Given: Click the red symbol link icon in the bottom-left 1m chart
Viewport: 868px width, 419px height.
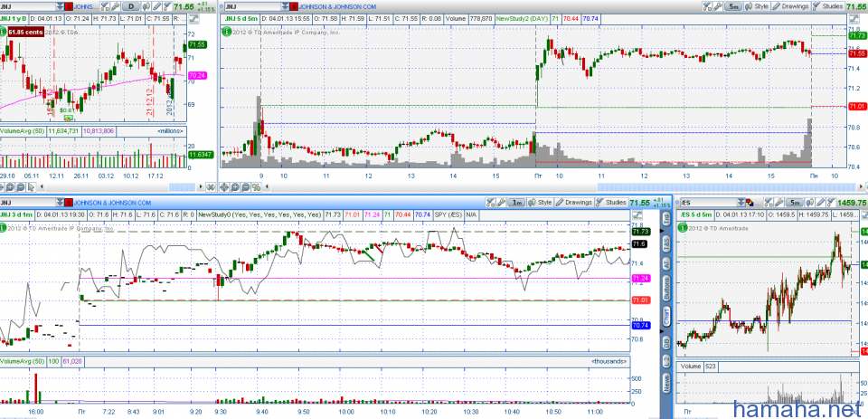Looking at the screenshot, I should [x=69, y=203].
